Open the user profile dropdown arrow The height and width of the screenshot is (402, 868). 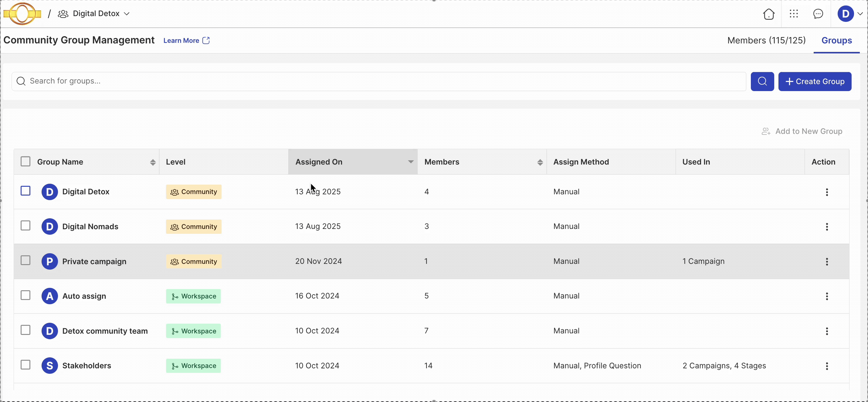click(860, 14)
